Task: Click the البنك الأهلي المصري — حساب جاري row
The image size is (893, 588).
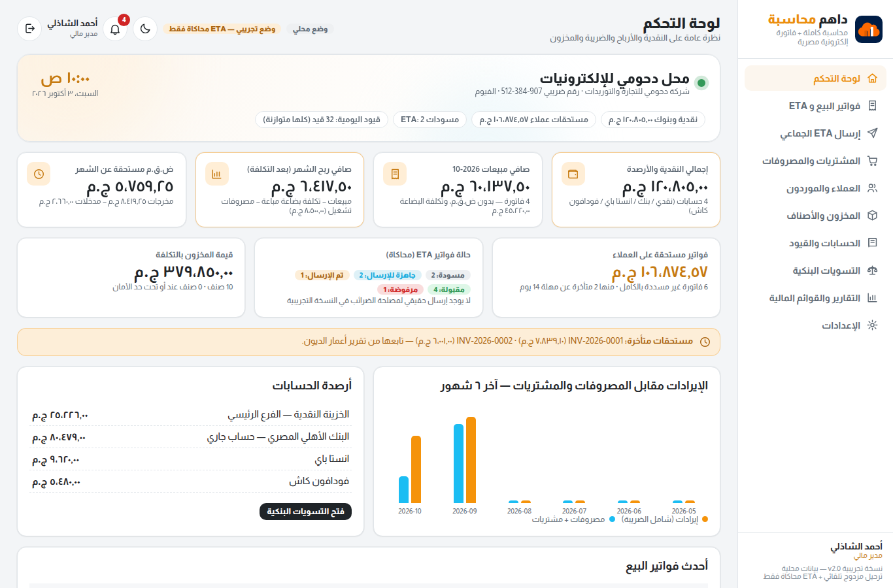Action: tap(191, 437)
